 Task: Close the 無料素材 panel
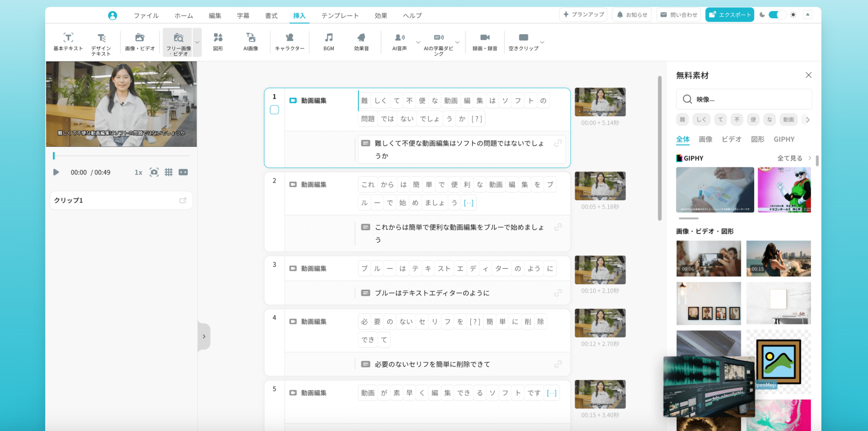click(x=808, y=75)
